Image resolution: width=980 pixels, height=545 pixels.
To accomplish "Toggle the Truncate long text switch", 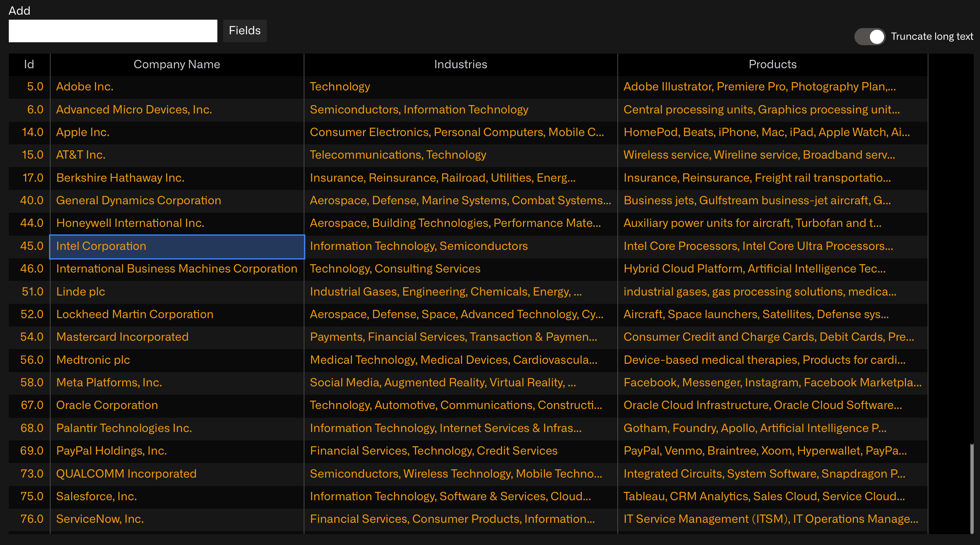I will (869, 36).
